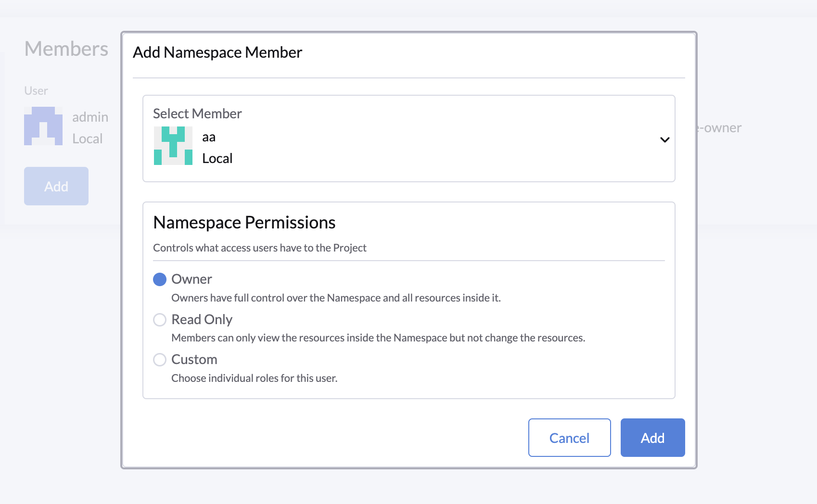Viewport: 817px width, 504px height.
Task: Click the 'Select Member' label
Action: point(197,113)
